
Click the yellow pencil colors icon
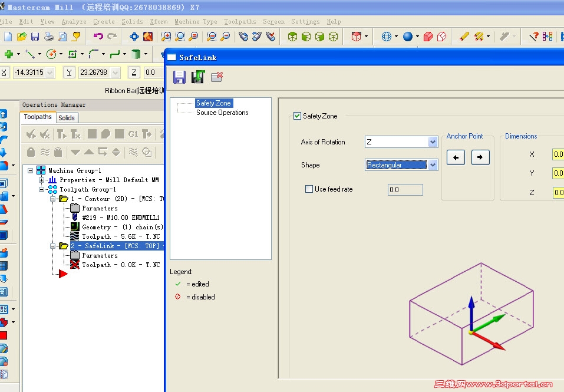point(464,37)
